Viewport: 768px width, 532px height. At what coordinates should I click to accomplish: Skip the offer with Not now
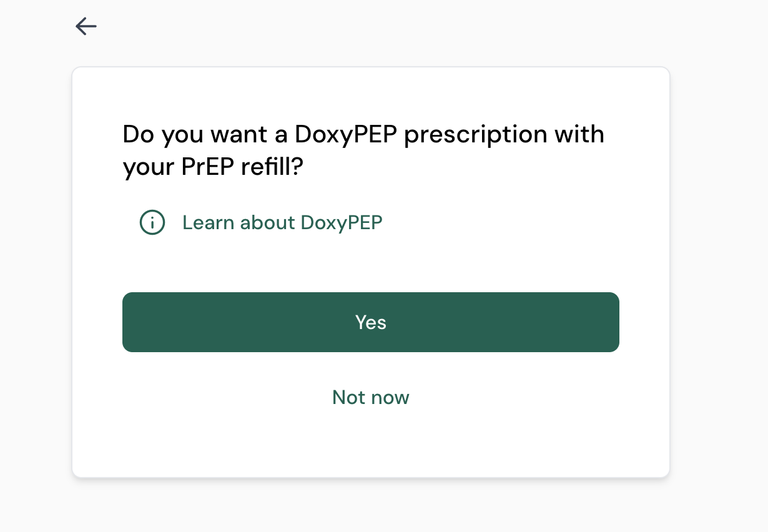[371, 397]
